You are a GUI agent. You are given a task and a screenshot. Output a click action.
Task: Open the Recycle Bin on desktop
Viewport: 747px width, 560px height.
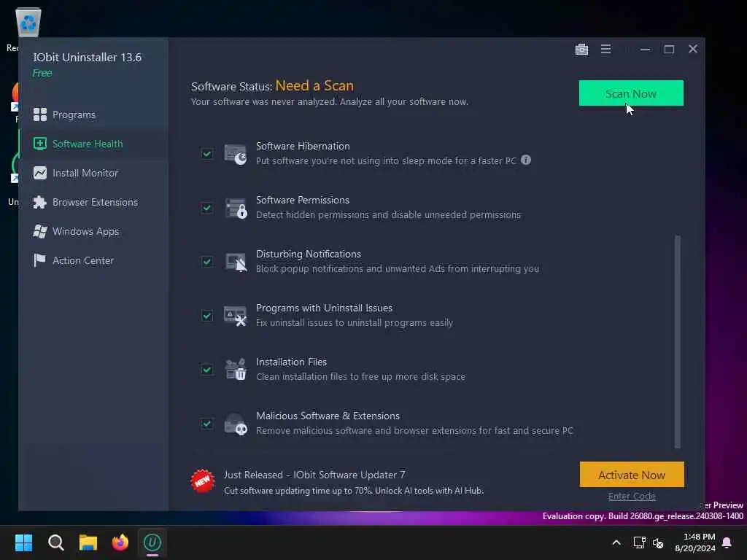coord(28,22)
